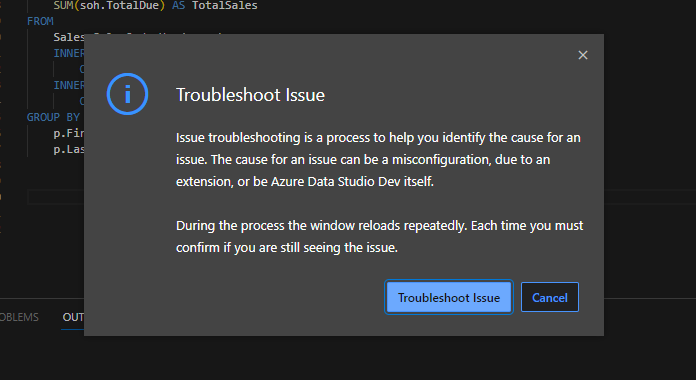
Task: Click the paragraph mentioning Azure Data Studio Dev
Action: 378,159
